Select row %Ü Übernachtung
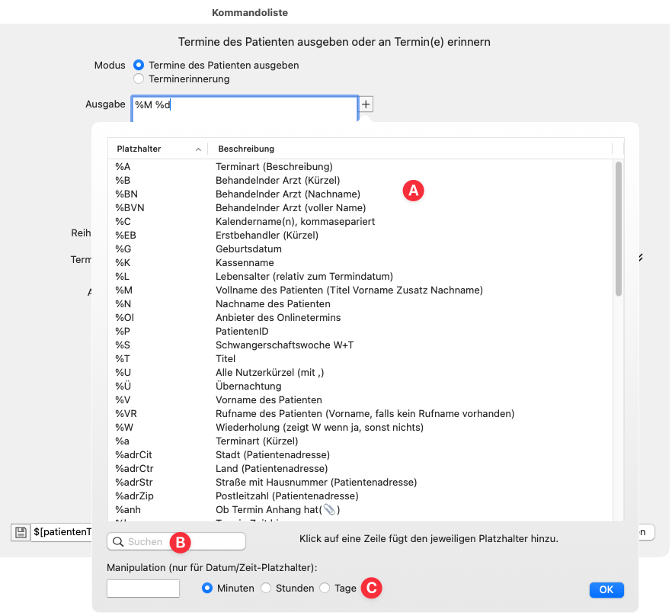The height and width of the screenshot is (616, 672). pos(361,386)
